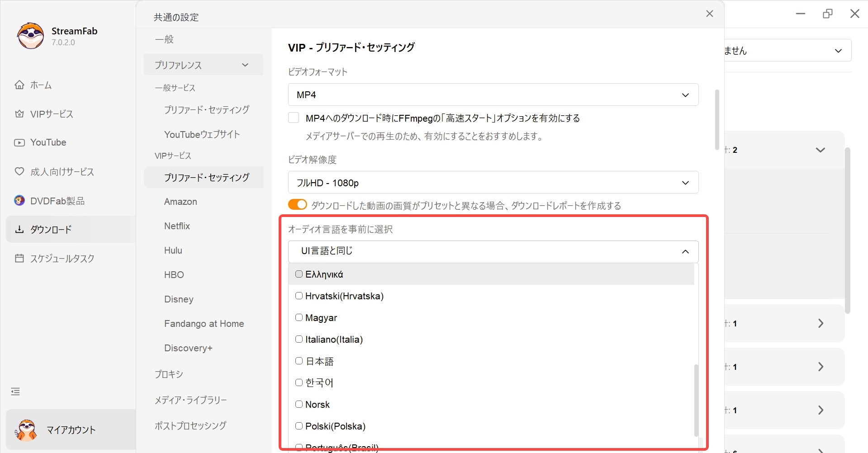This screenshot has height=453, width=868.
Task: Select プリファード・セッティング under 一般サービス
Action: coord(207,109)
